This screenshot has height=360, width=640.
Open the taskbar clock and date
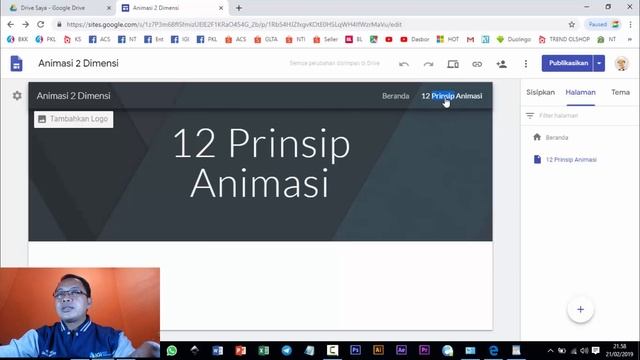pos(620,350)
